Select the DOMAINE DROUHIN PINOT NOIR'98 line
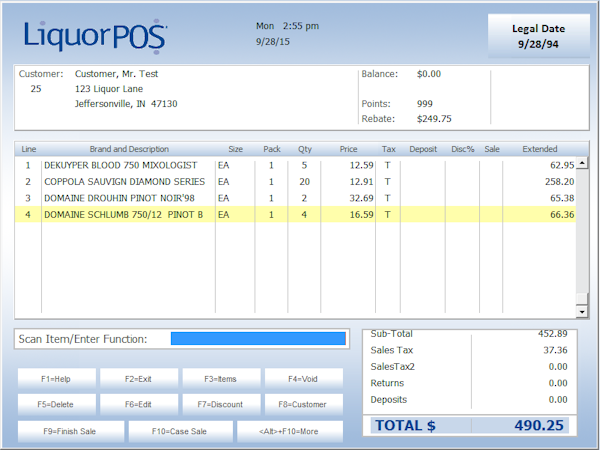This screenshot has height=450, width=600. 295,198
